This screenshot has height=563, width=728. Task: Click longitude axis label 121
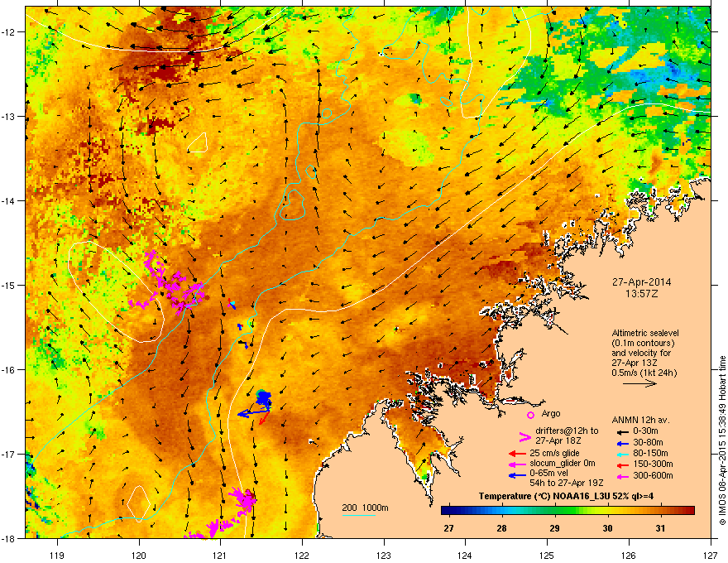[x=221, y=555]
